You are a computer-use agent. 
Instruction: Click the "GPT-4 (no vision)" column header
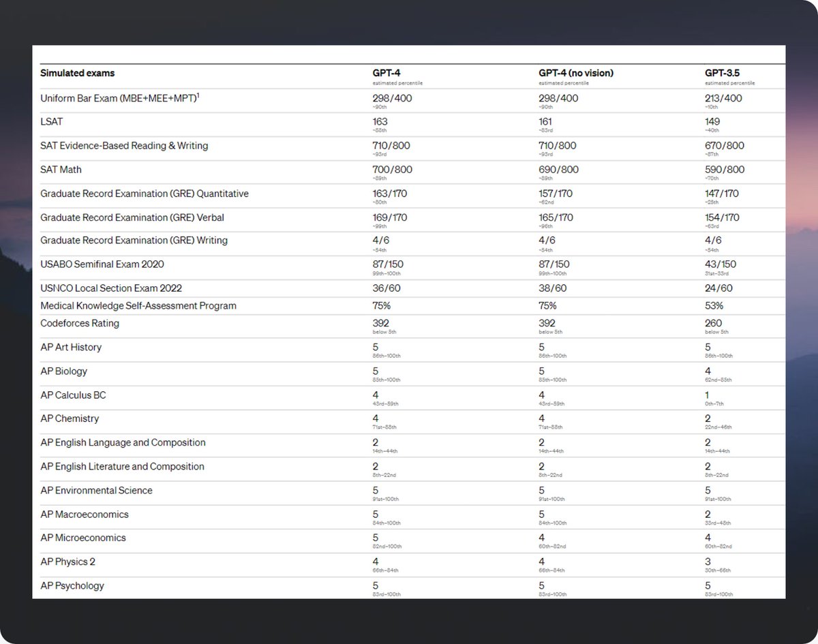[576, 73]
